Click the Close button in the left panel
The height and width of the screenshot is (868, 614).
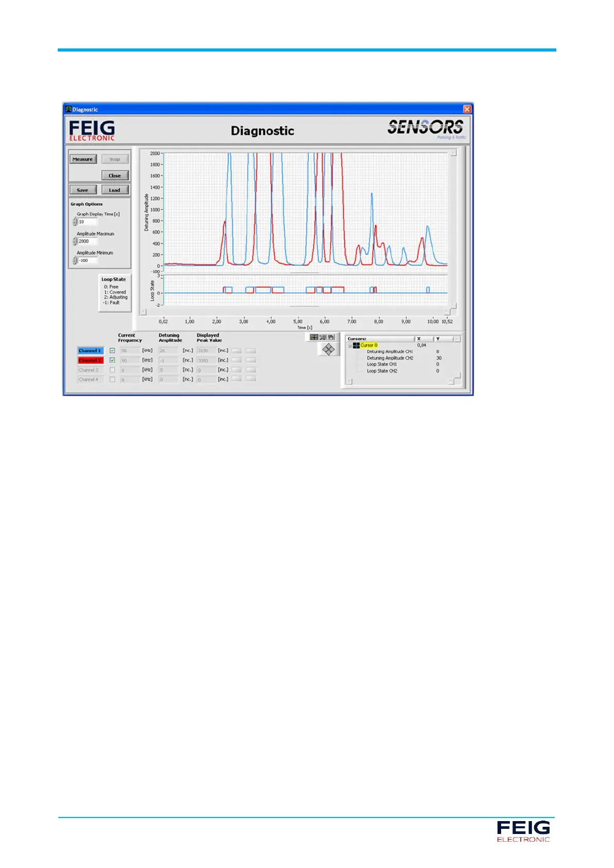(114, 176)
